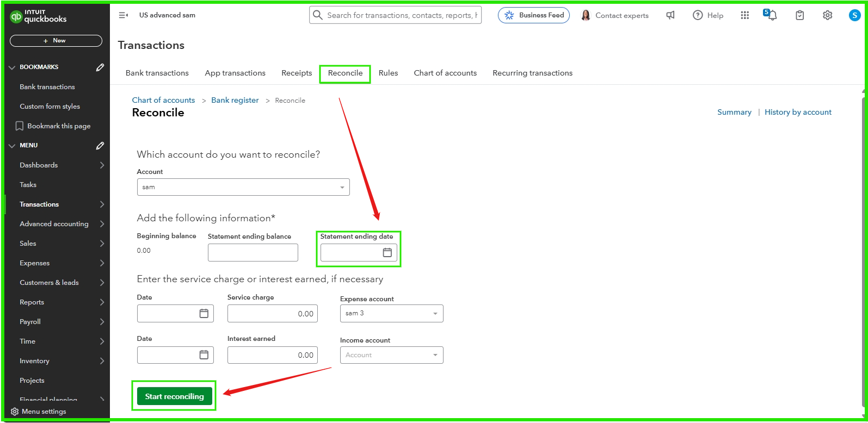Click the Menu settings gear icon
The height and width of the screenshot is (423, 868).
pyautogui.click(x=15, y=412)
